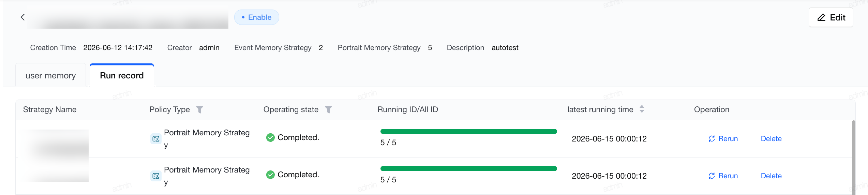Click the second row's portrait strategy icon
The image size is (868, 195).
click(x=156, y=176)
